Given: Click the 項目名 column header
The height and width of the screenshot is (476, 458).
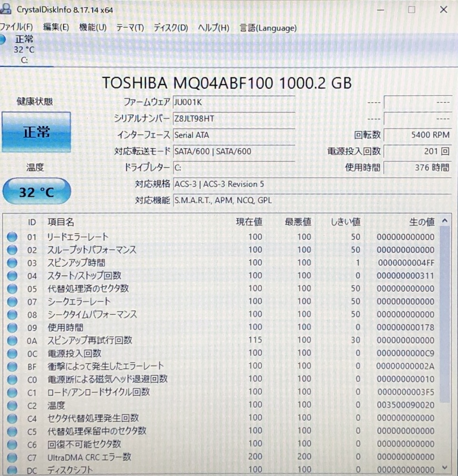Looking at the screenshot, I should (61, 222).
